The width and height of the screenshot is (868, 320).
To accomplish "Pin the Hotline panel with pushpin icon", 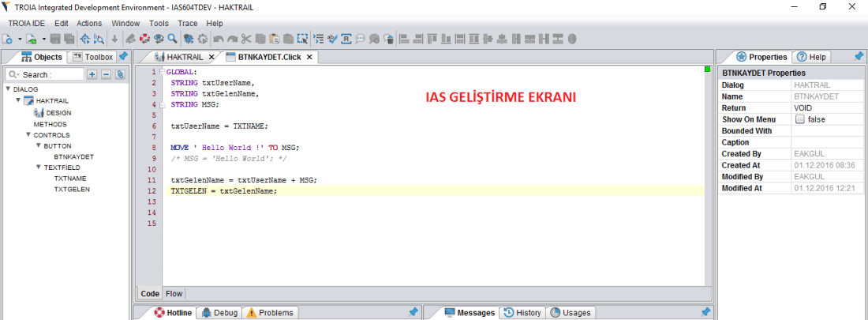I will [x=413, y=312].
